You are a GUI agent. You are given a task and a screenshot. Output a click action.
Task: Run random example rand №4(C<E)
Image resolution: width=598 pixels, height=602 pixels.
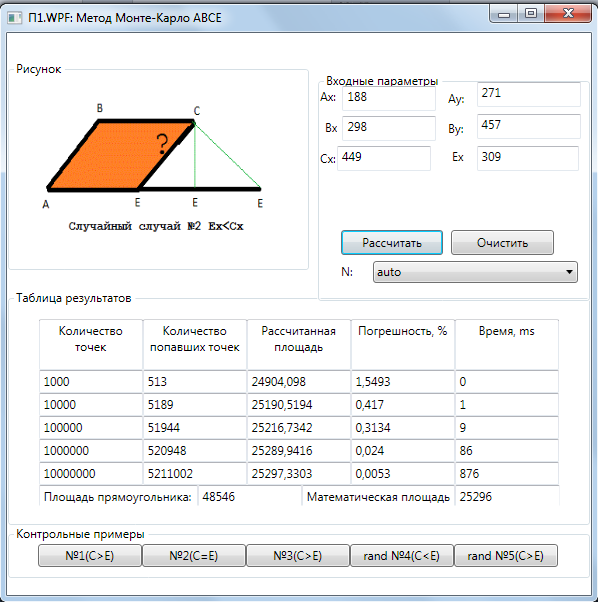pos(401,556)
